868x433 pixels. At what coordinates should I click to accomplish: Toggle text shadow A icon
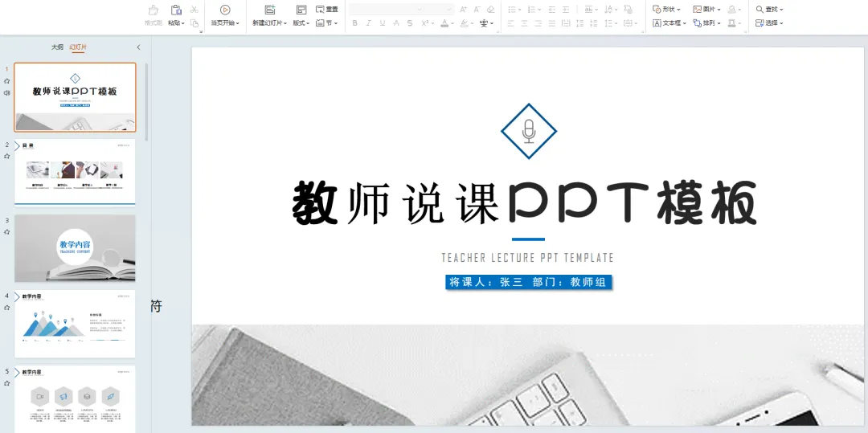(395, 23)
